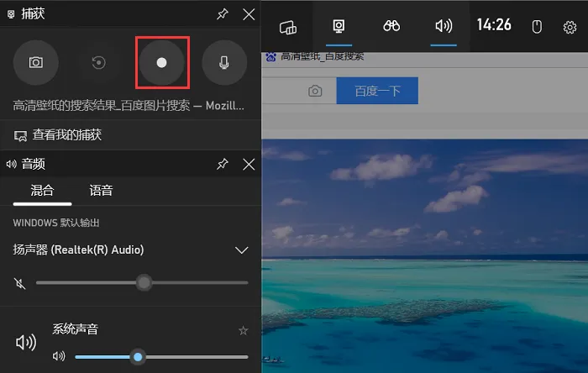
Task: Click the Baidu paw tab icon in browser
Action: (x=270, y=57)
